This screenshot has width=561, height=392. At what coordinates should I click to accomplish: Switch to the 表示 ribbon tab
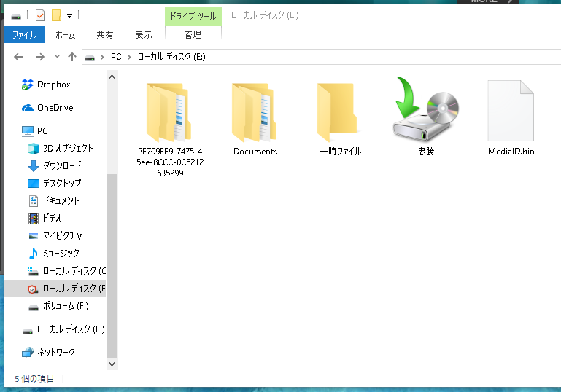[x=144, y=35]
